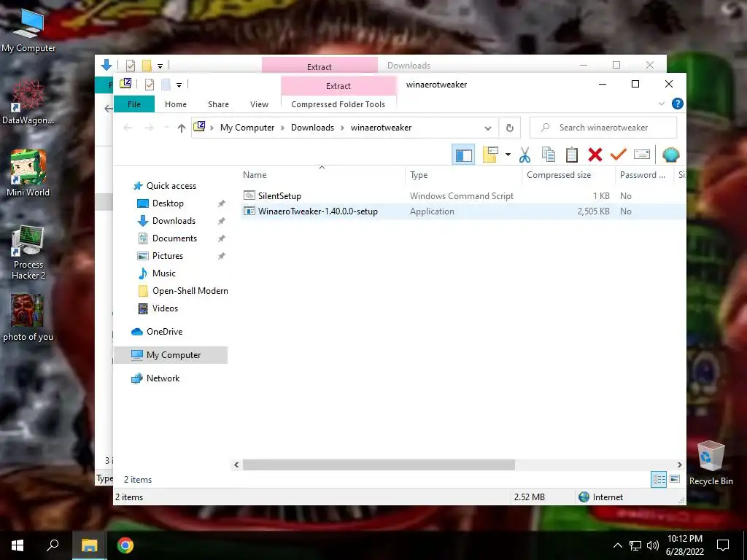Sort by the Type column header

pos(463,175)
